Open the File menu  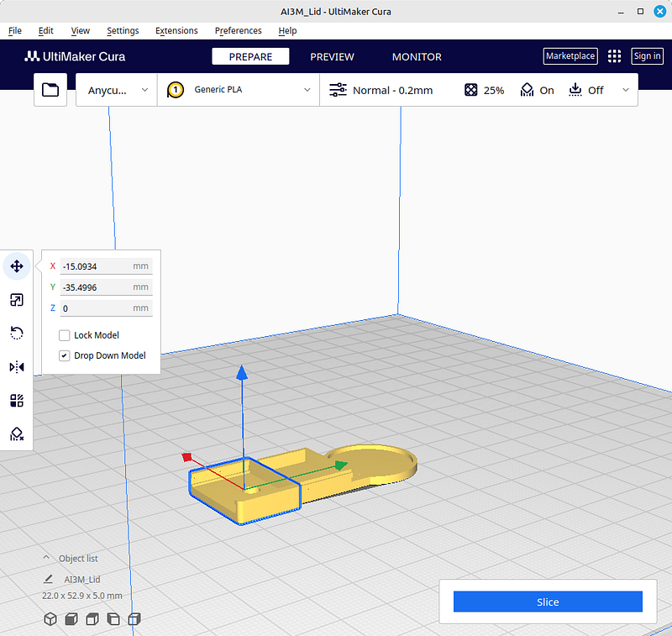tap(14, 31)
